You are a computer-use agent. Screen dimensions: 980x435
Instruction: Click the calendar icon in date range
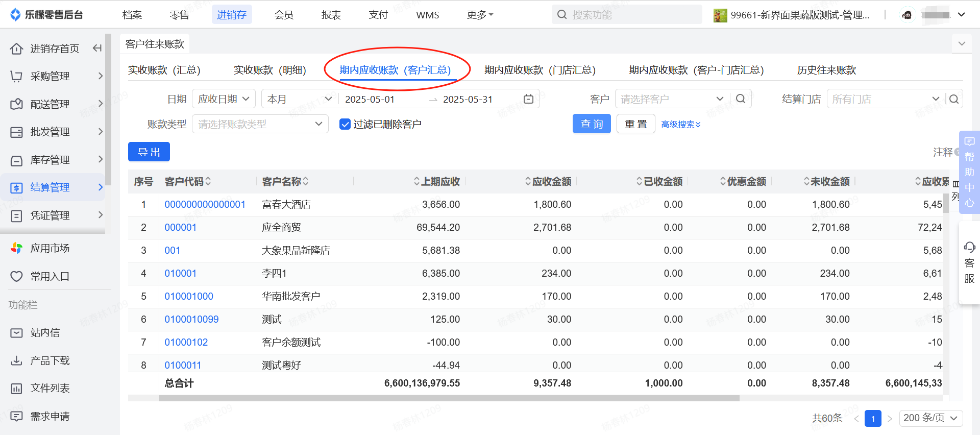(x=529, y=99)
